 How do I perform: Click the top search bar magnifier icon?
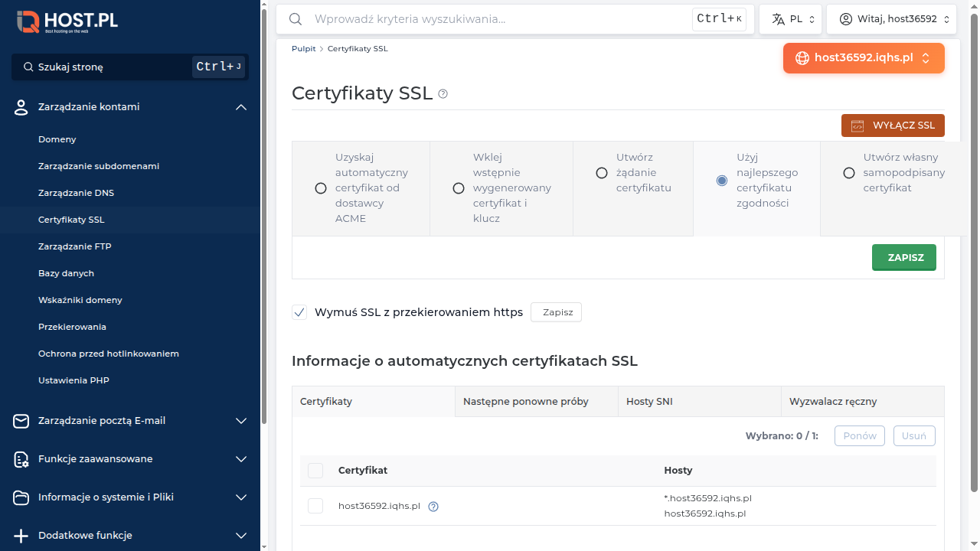tap(296, 19)
